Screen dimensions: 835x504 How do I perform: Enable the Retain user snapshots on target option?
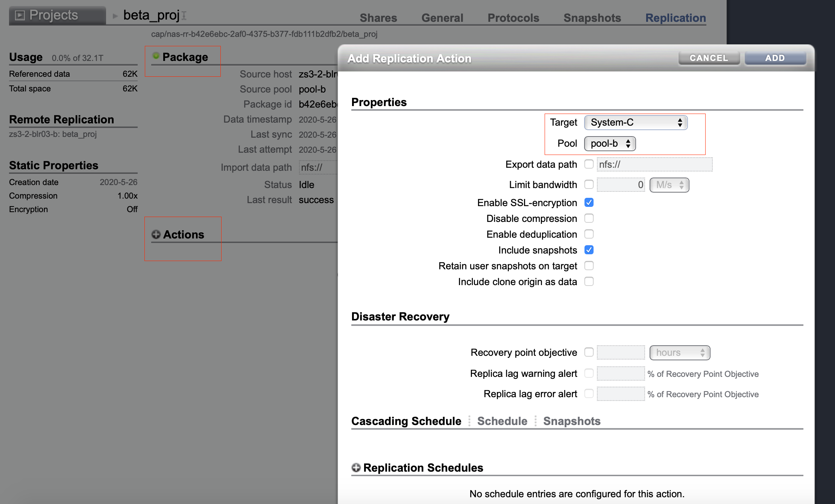coord(589,266)
